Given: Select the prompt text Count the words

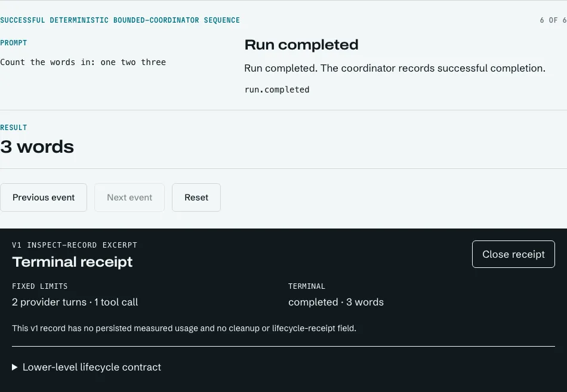Looking at the screenshot, I should pos(38,62).
